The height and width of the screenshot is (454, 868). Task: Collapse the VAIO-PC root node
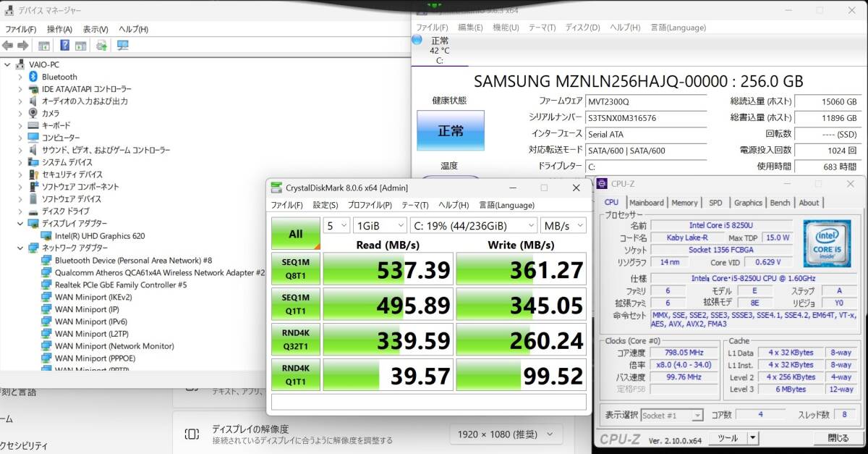[7, 64]
